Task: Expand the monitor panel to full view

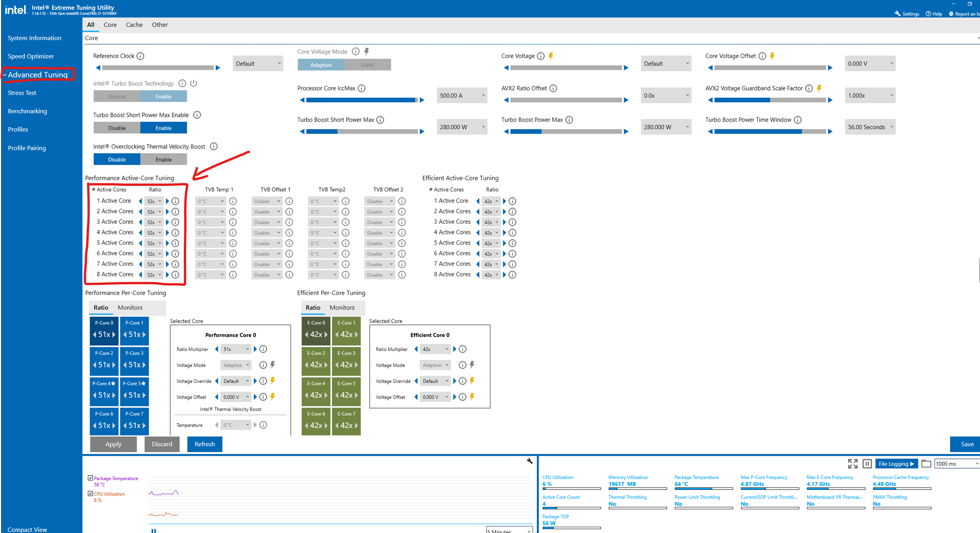Action: click(853, 464)
